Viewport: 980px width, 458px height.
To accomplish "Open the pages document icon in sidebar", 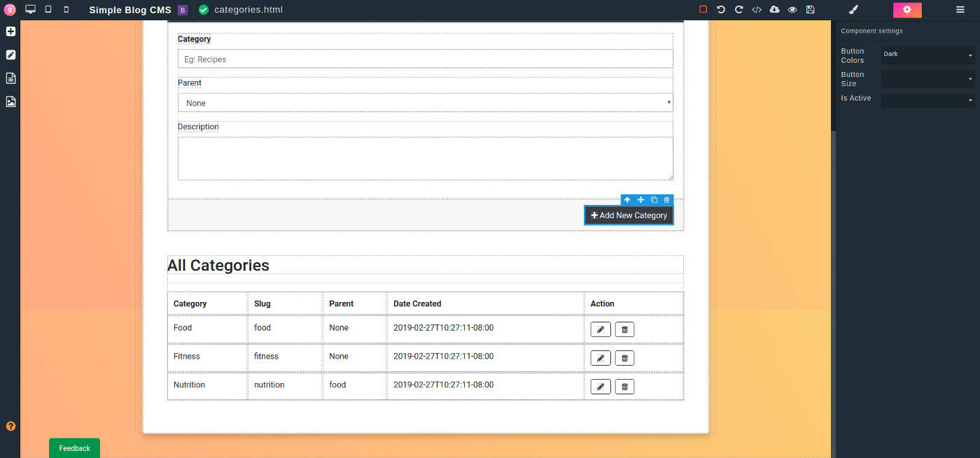I will (10, 78).
